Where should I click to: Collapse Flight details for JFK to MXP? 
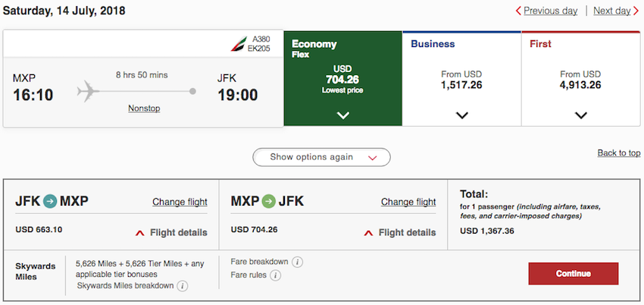point(171,233)
